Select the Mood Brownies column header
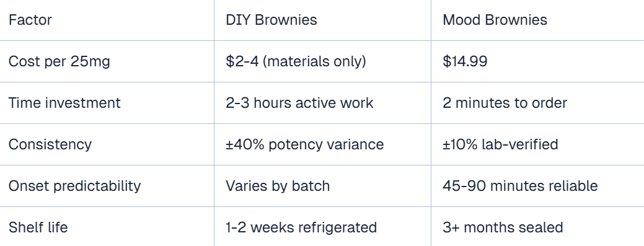This screenshot has height=246, width=644. [x=495, y=20]
